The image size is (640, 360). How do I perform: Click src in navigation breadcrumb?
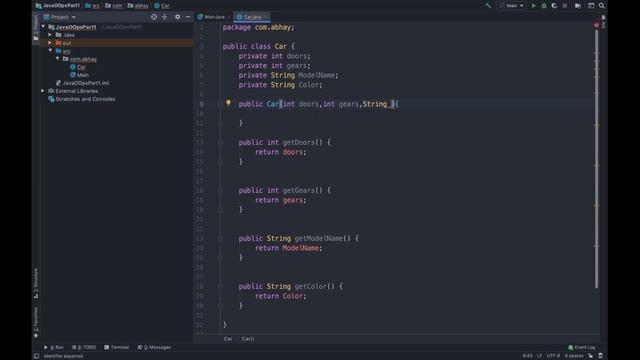point(92,6)
